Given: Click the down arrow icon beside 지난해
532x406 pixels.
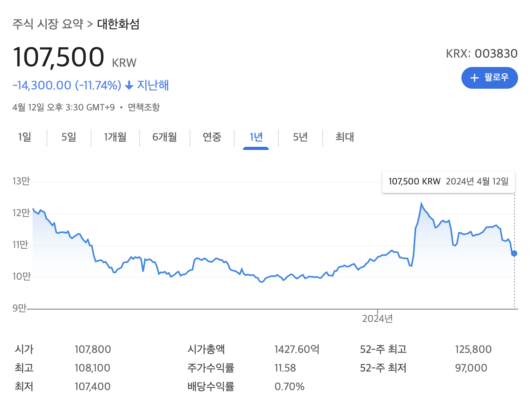Looking at the screenshot, I should pyautogui.click(x=130, y=85).
